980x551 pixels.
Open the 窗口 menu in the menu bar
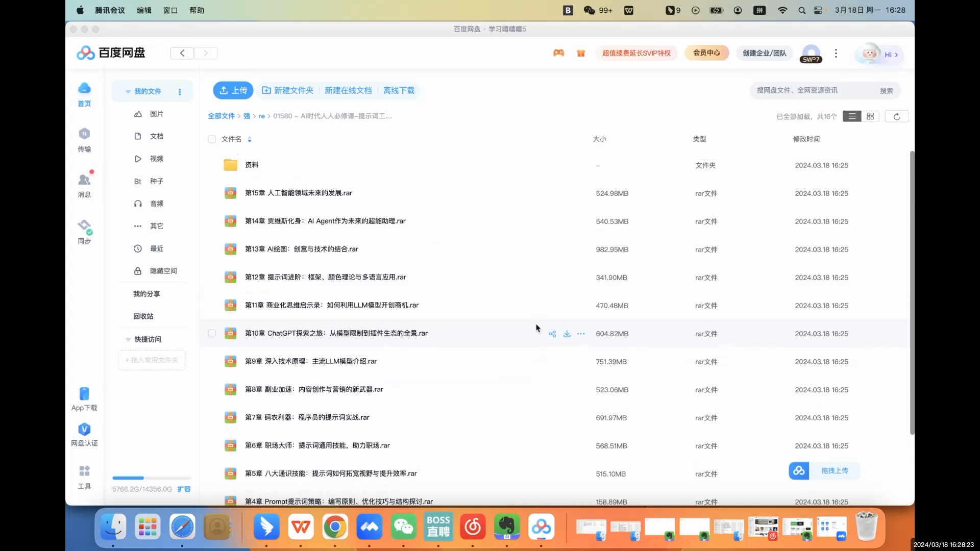(170, 10)
